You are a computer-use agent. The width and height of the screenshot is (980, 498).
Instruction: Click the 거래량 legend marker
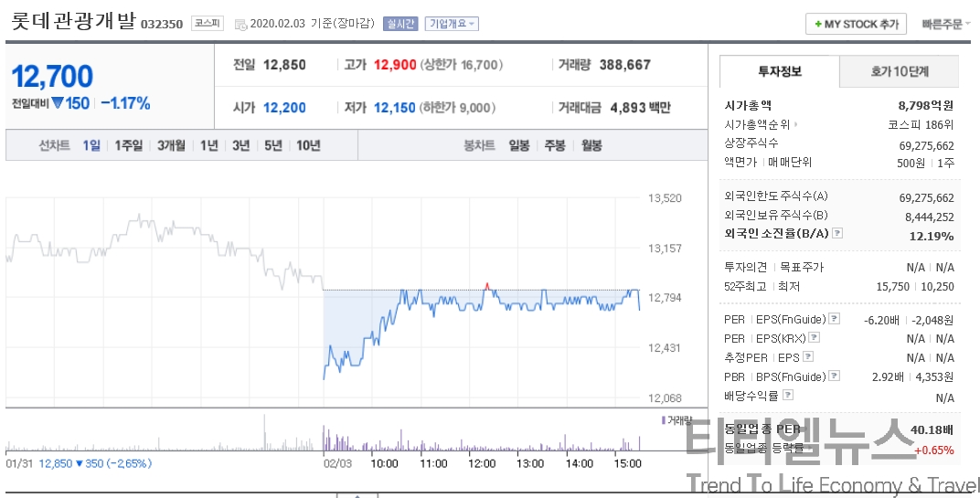[663, 420]
